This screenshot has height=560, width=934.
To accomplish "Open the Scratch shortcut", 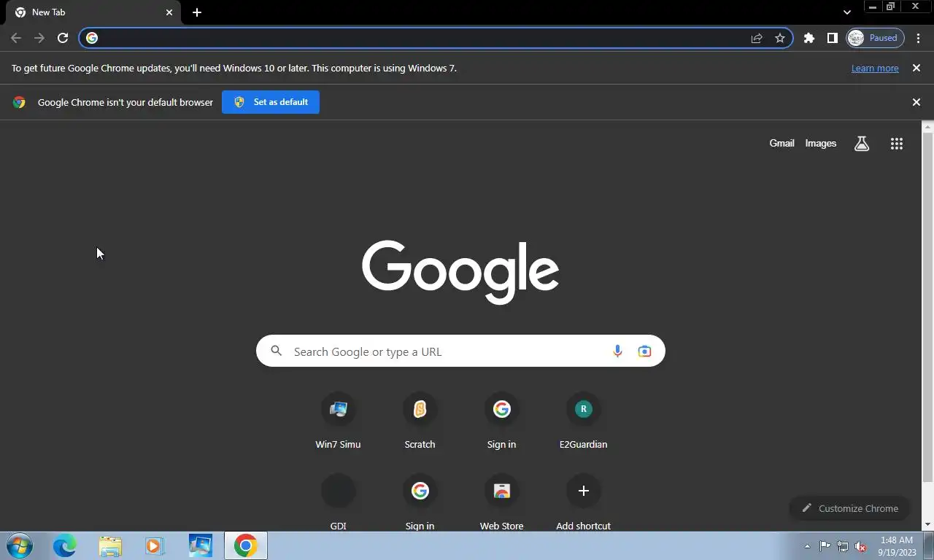I will [420, 421].
